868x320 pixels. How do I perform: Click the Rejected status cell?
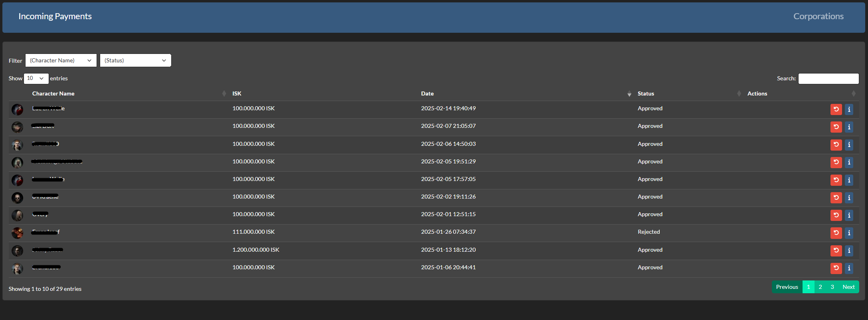pyautogui.click(x=649, y=232)
